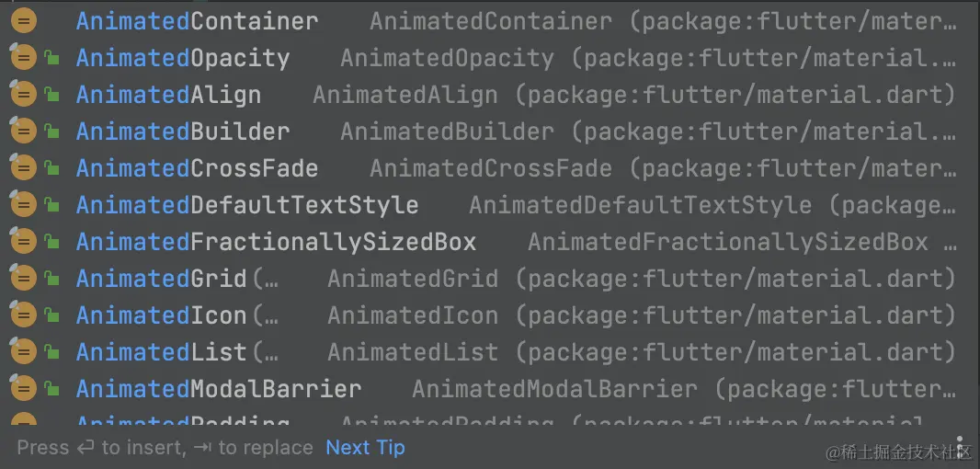Select AnimatedFractionallySizedBox from the suggestions
The image size is (980, 469).
click(x=276, y=242)
